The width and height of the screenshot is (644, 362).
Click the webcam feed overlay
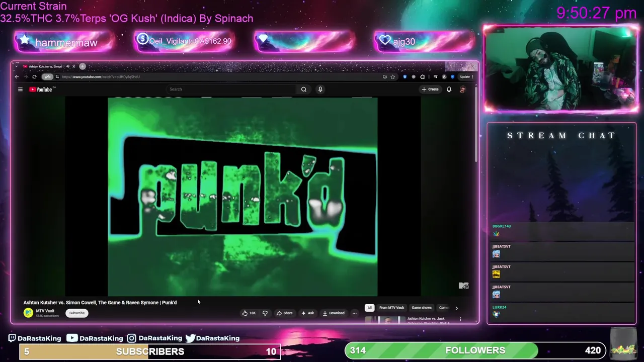coord(560,69)
